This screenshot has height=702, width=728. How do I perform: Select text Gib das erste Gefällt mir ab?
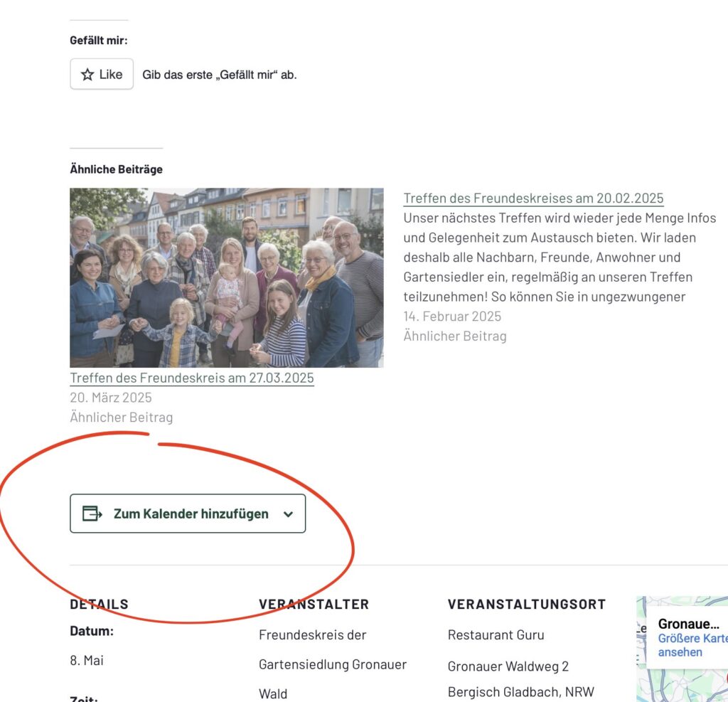220,75
